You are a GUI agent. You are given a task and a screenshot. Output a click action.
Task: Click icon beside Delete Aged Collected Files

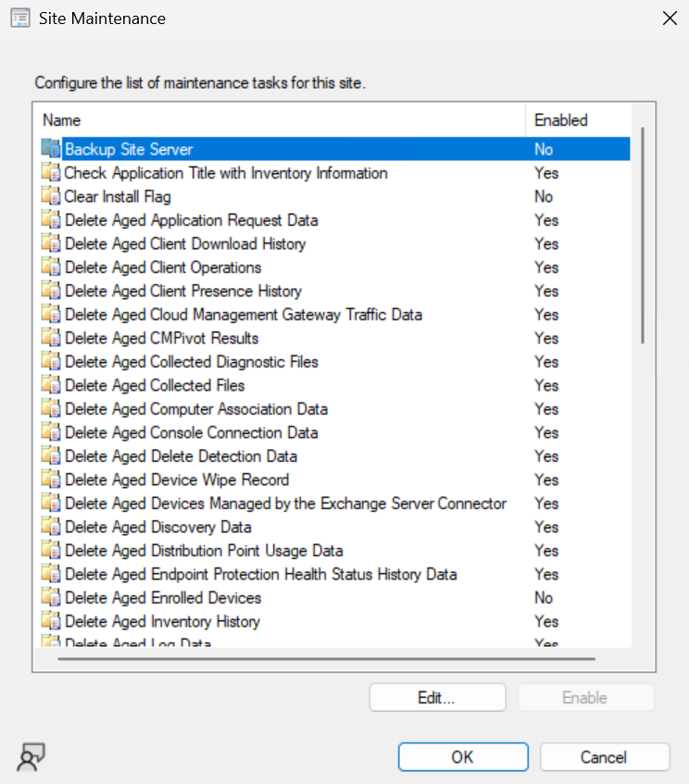51,385
